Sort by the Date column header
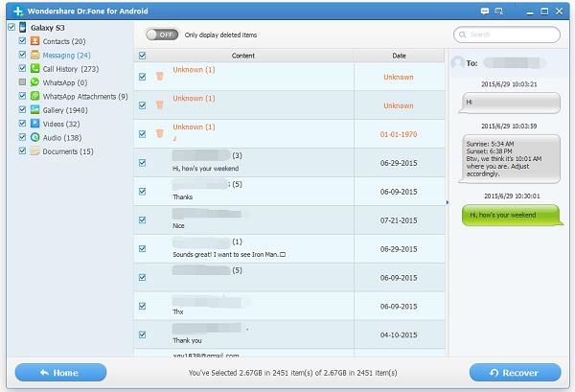 (x=400, y=56)
